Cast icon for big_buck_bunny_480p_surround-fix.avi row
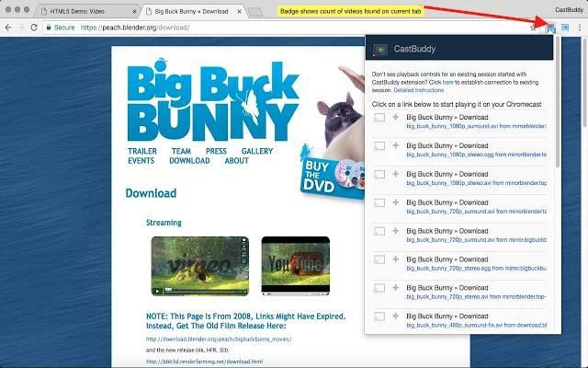588x368 pixels. pos(379,316)
